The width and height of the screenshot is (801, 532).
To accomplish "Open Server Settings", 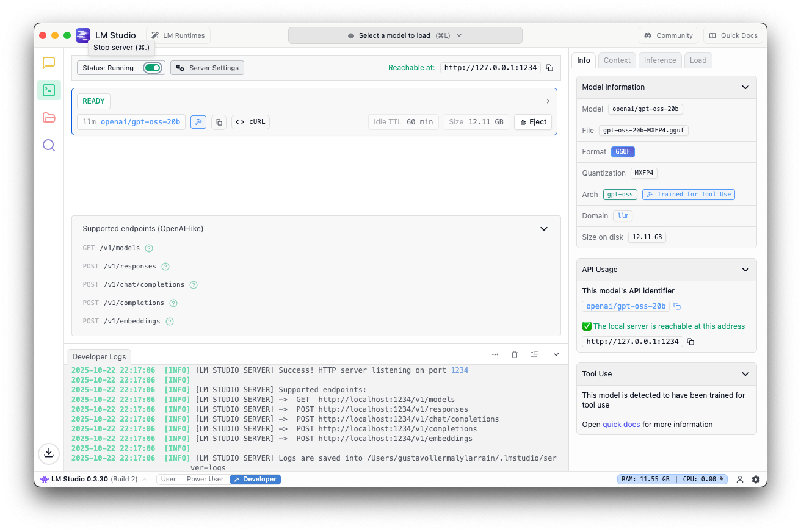I will tap(207, 68).
